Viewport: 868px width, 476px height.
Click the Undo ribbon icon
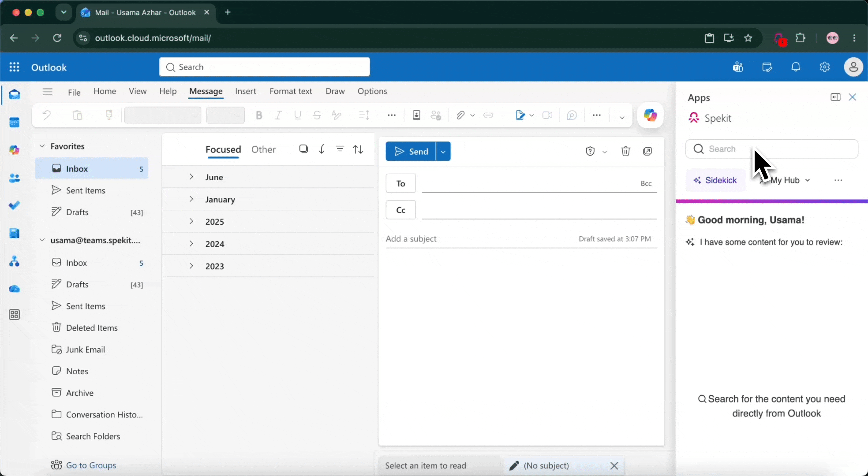[x=46, y=115]
